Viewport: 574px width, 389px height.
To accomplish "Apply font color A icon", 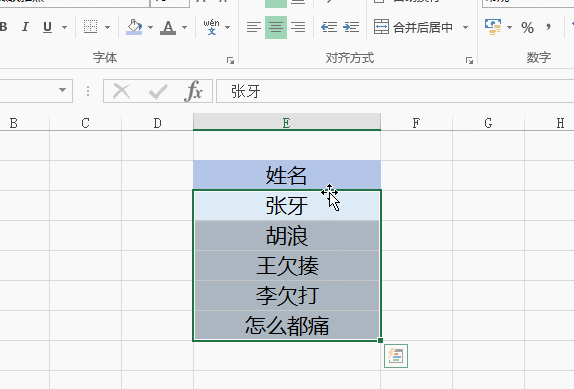I will [168, 27].
